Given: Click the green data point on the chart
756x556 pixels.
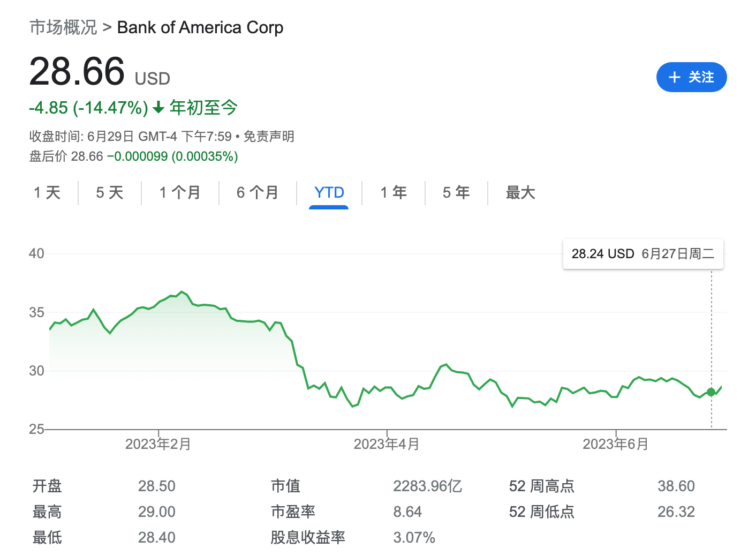Looking at the screenshot, I should (711, 392).
